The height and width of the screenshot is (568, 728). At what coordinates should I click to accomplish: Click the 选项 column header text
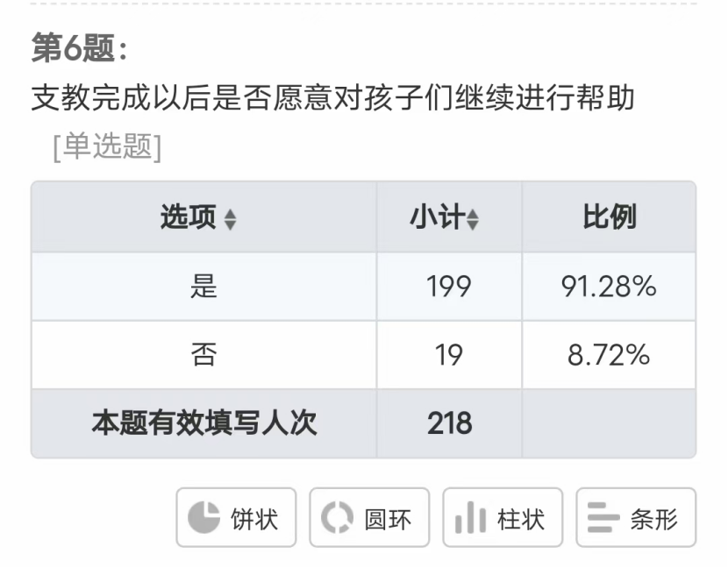point(189,217)
